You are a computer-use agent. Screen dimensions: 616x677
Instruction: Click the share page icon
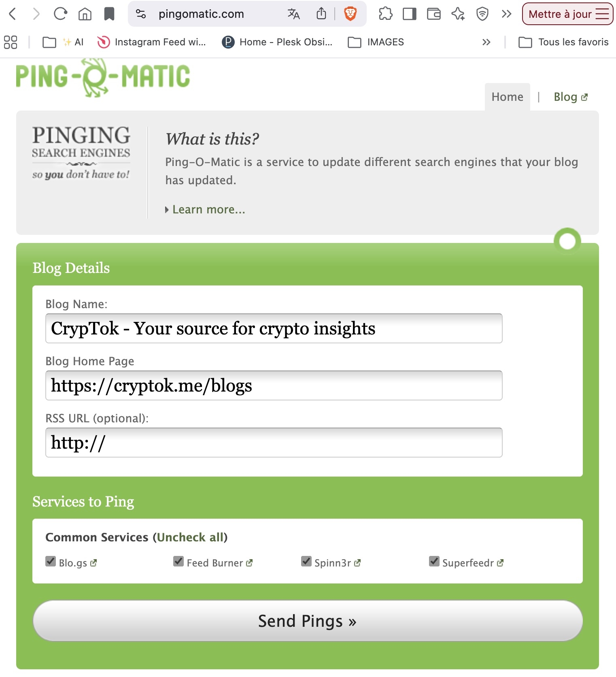tap(321, 14)
